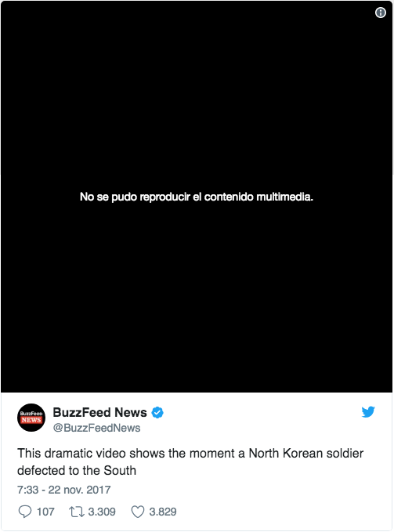Click the line 'defected to the South'
Image resolution: width=394 pixels, height=532 pixels.
pyautogui.click(x=77, y=471)
